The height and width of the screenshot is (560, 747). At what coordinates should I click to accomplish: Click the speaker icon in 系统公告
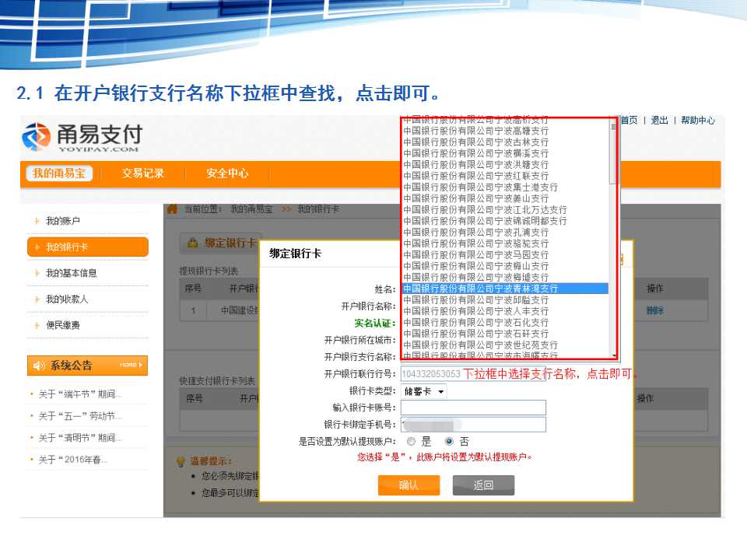(x=39, y=366)
